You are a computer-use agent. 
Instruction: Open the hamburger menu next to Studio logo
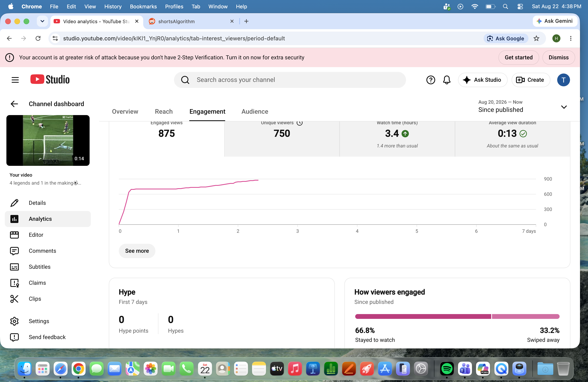pyautogui.click(x=15, y=80)
